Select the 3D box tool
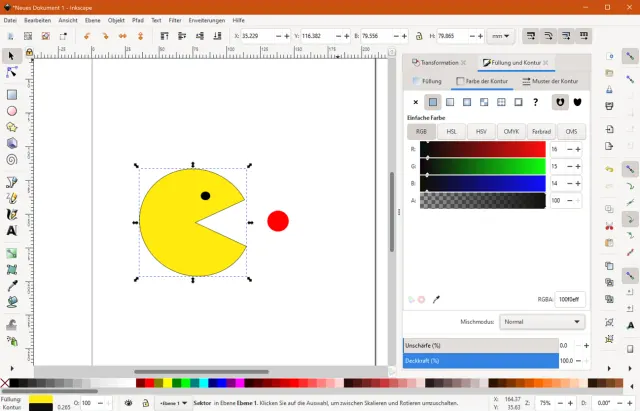 click(12, 143)
